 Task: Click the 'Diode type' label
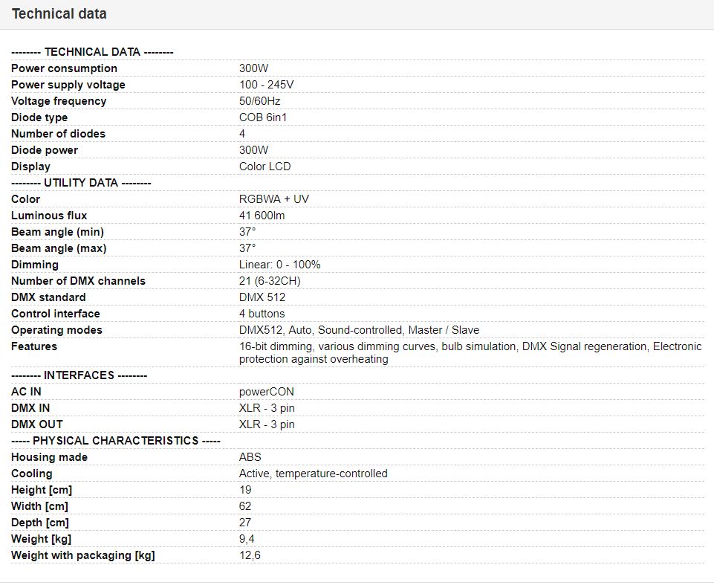(x=39, y=117)
